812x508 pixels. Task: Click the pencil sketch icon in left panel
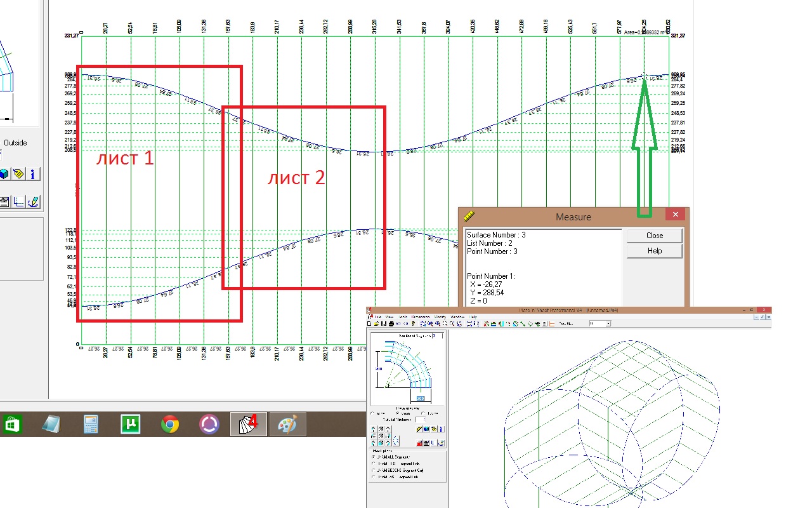34,202
